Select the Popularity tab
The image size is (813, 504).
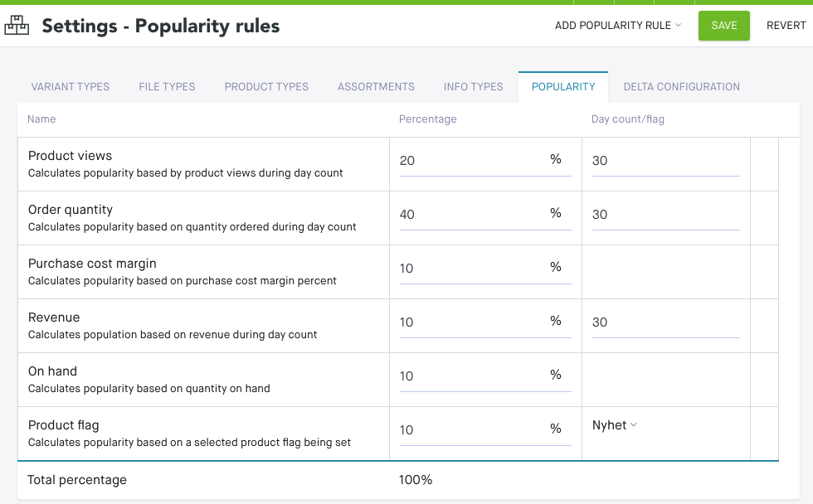563,86
